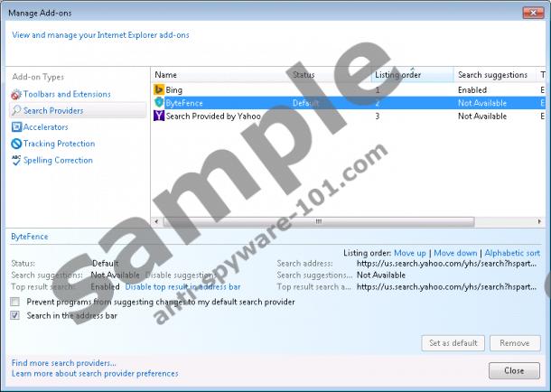The width and height of the screenshot is (551, 392).
Task: Click the Toolbars and Extensions icon
Action: tap(15, 95)
